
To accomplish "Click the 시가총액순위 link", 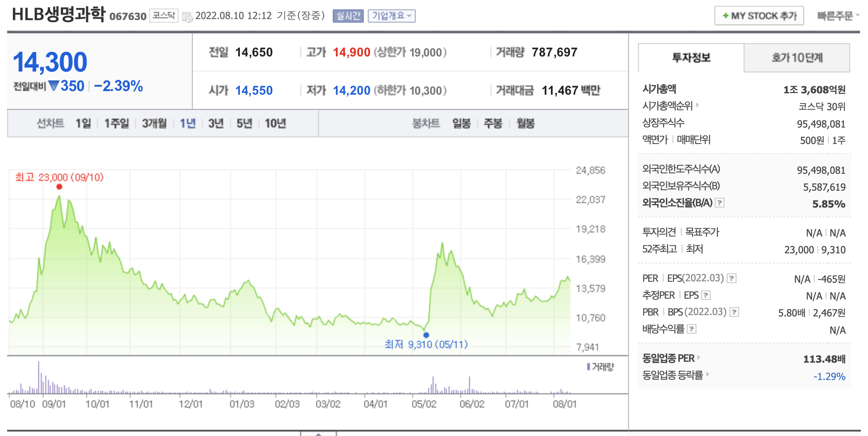I will click(x=667, y=106).
